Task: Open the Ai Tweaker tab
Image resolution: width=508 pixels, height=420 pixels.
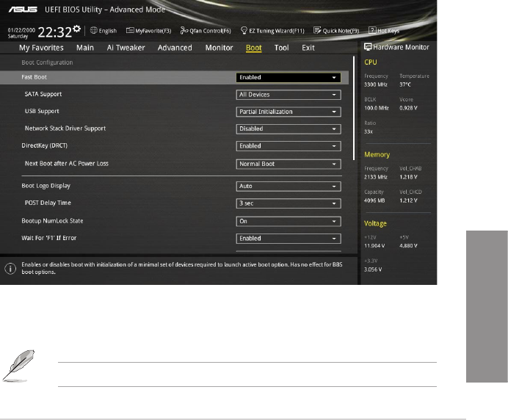Action: [x=126, y=48]
